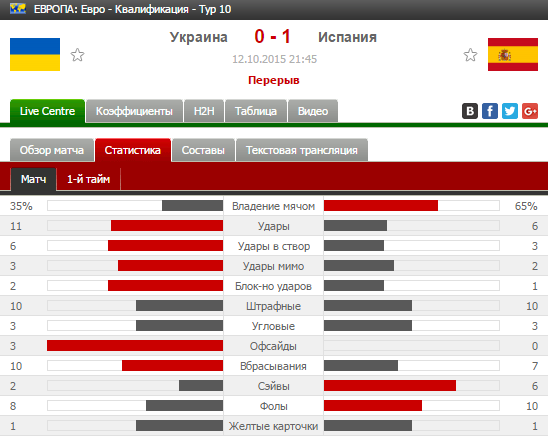Share match on Twitter
The width and height of the screenshot is (548, 440).
(x=510, y=111)
